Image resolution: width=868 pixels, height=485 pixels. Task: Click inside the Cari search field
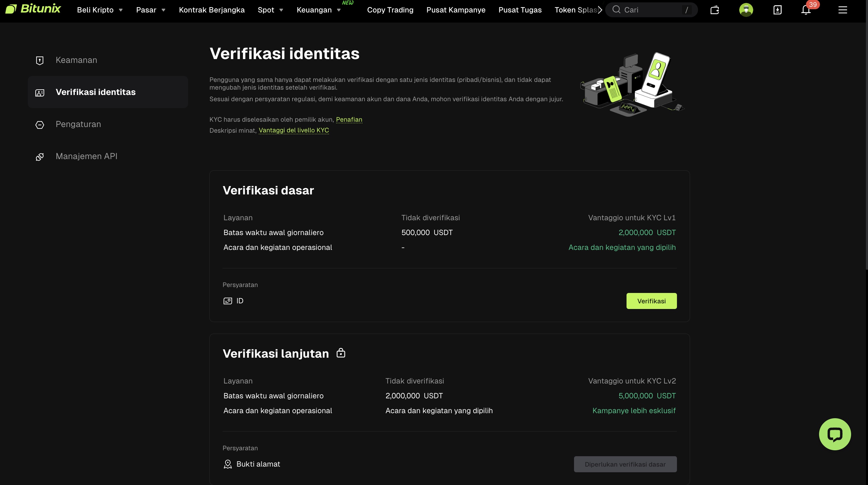[x=650, y=10]
